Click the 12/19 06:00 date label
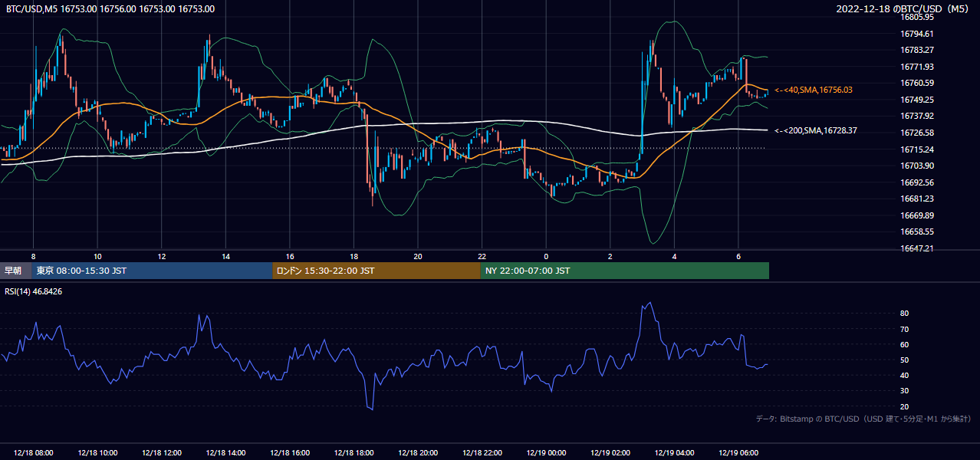 click(738, 452)
